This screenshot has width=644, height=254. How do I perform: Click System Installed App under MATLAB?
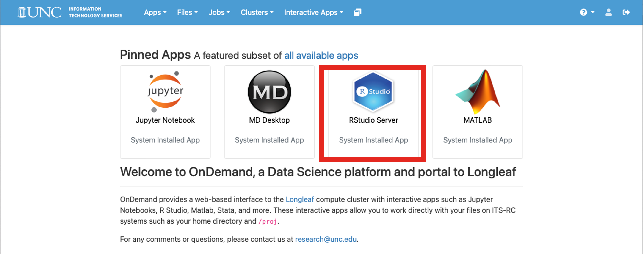(x=478, y=140)
